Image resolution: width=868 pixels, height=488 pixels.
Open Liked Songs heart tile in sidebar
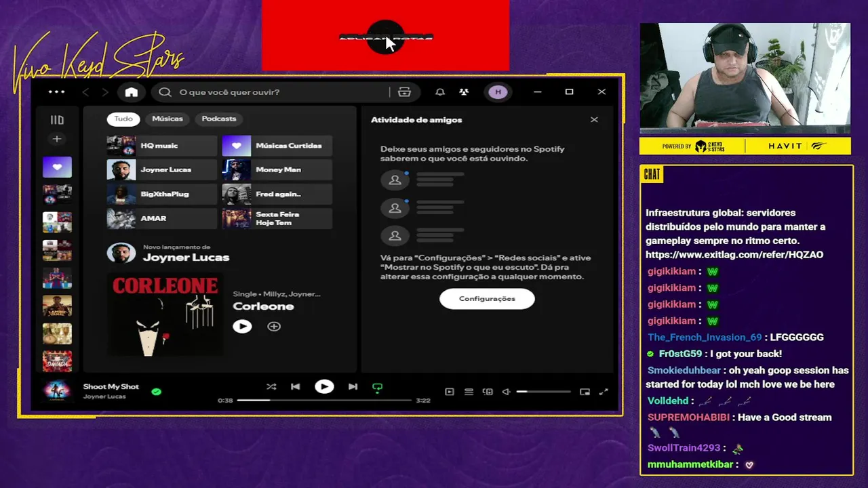tap(57, 167)
